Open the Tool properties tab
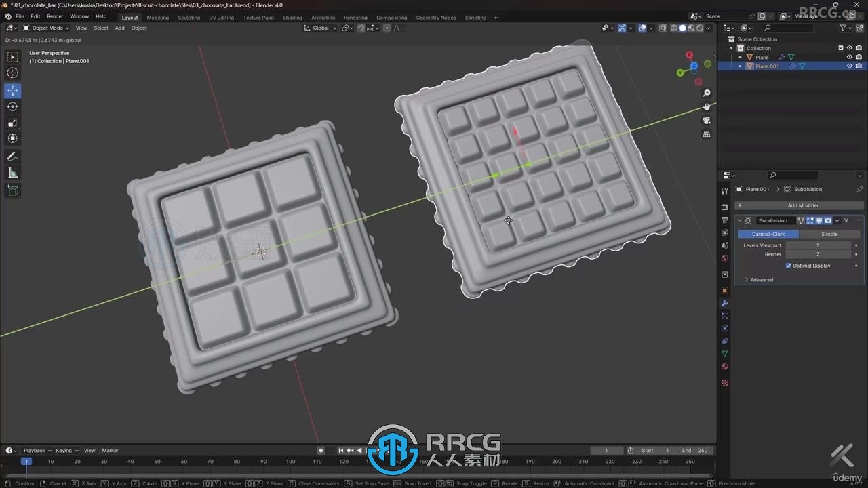868x488 pixels. tap(724, 191)
